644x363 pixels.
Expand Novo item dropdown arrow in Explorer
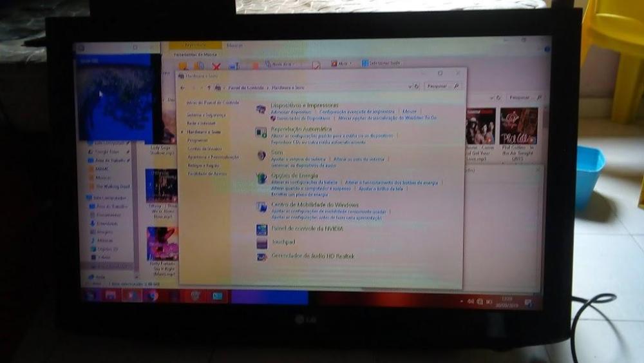click(x=294, y=64)
